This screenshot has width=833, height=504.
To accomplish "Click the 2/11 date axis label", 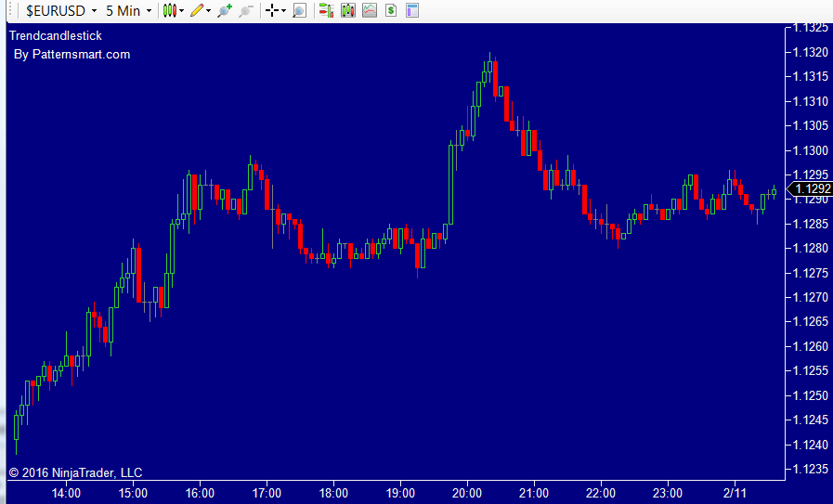I will pyautogui.click(x=735, y=493).
